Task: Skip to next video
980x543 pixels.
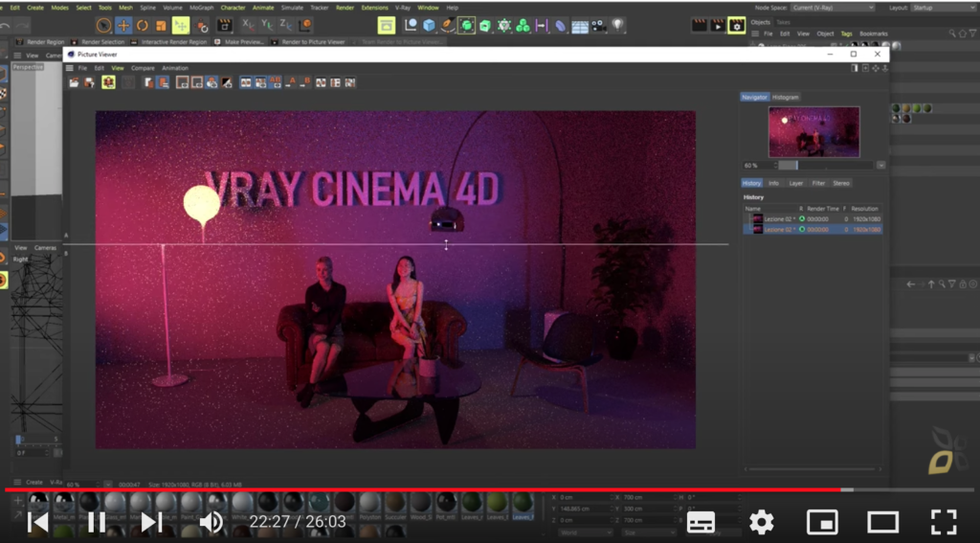Action: (151, 522)
